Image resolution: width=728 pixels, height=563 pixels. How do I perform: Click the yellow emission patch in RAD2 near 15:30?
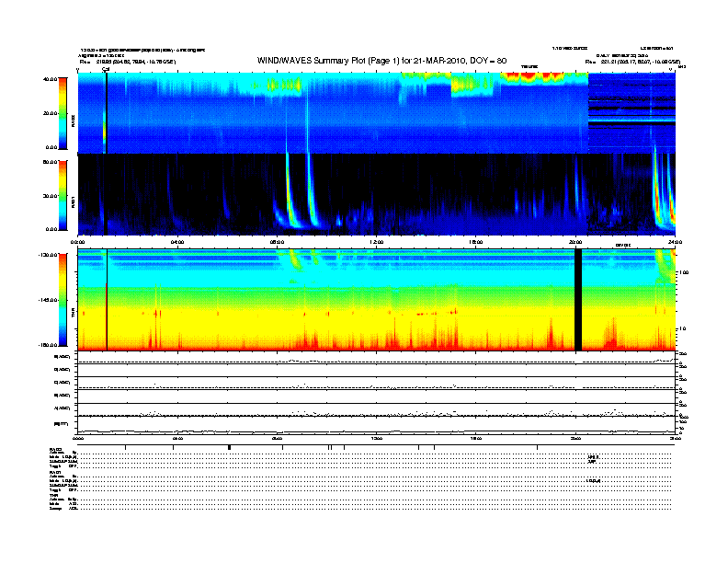click(x=470, y=85)
